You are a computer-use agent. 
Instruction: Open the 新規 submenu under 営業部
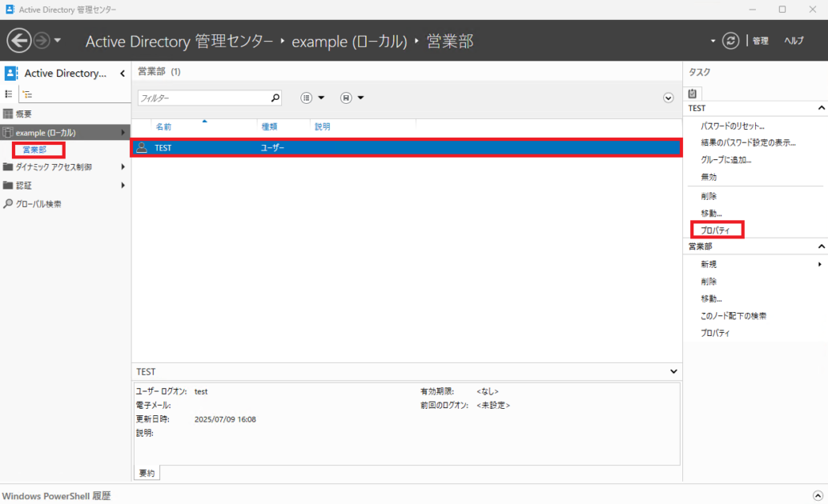click(x=709, y=265)
